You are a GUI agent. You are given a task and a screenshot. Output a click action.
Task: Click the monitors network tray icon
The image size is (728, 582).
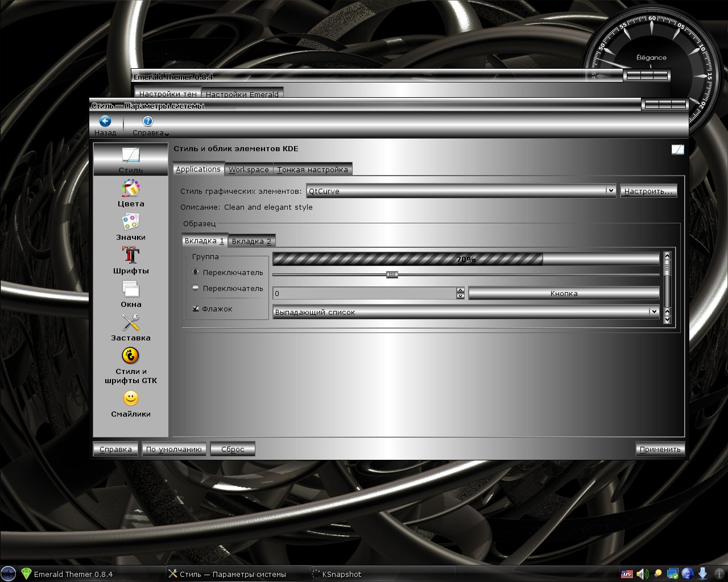coord(673,573)
